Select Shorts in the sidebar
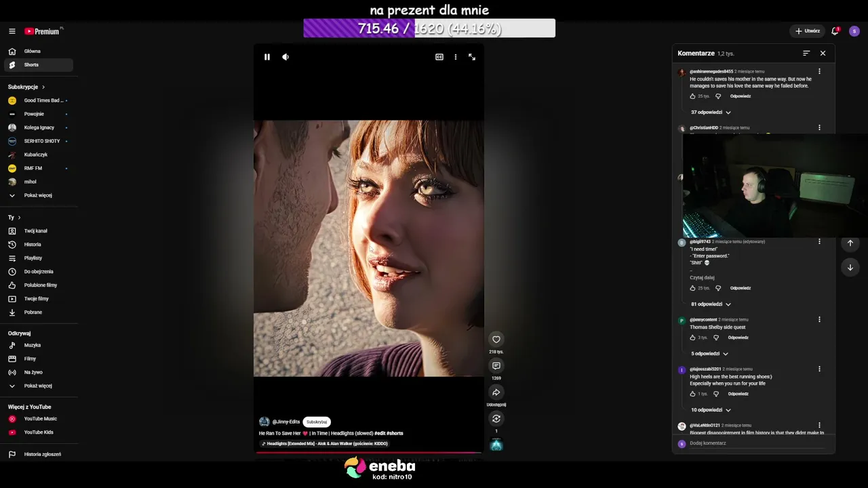This screenshot has height=488, width=868. tap(39, 65)
